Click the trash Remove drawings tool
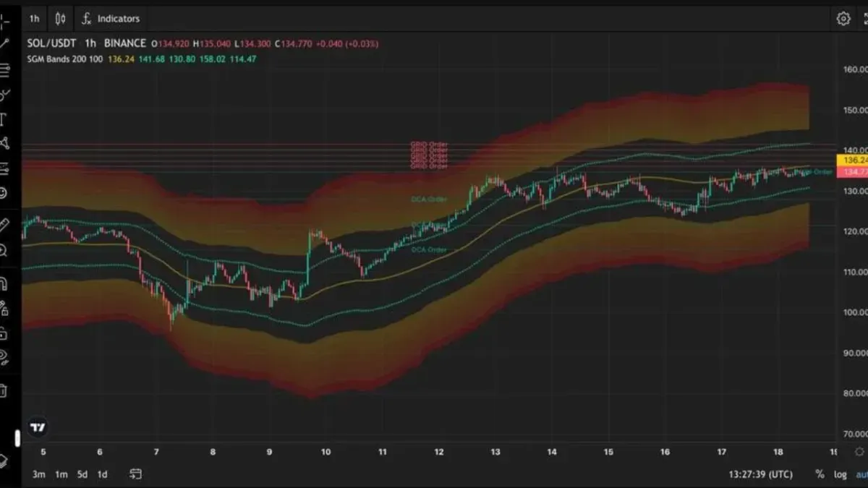This screenshot has height=488, width=868. point(4,390)
